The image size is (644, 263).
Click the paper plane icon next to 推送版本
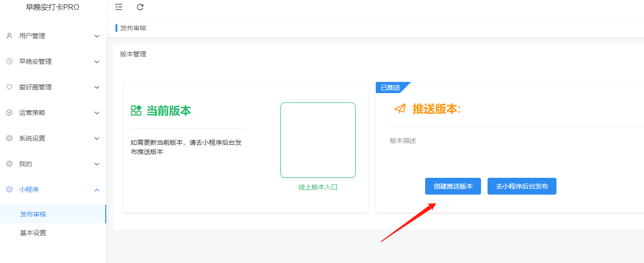pos(400,108)
